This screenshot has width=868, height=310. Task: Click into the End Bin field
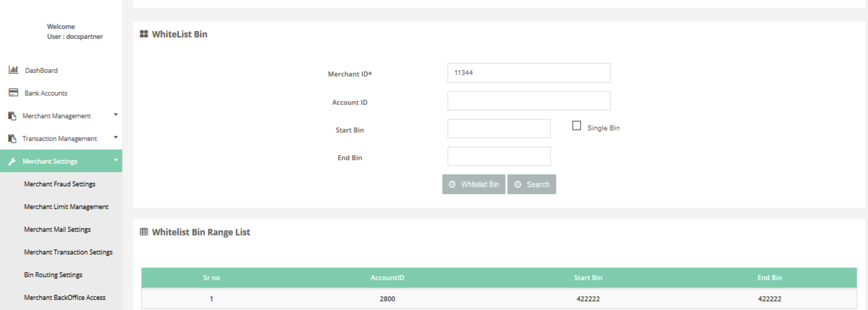tap(499, 156)
